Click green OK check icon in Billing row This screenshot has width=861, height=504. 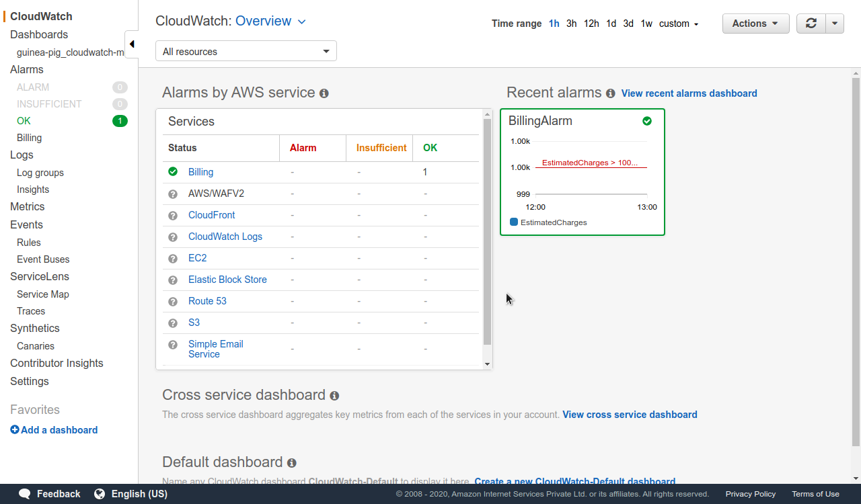click(x=173, y=172)
